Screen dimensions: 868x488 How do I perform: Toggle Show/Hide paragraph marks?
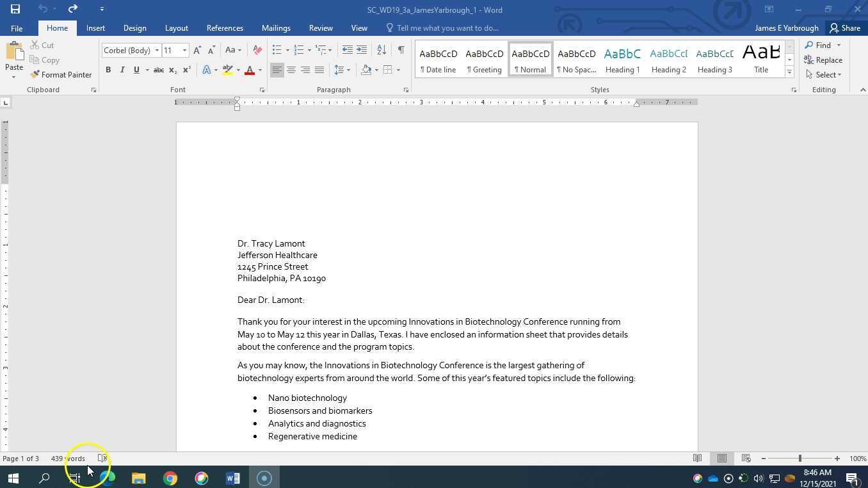[x=401, y=49]
